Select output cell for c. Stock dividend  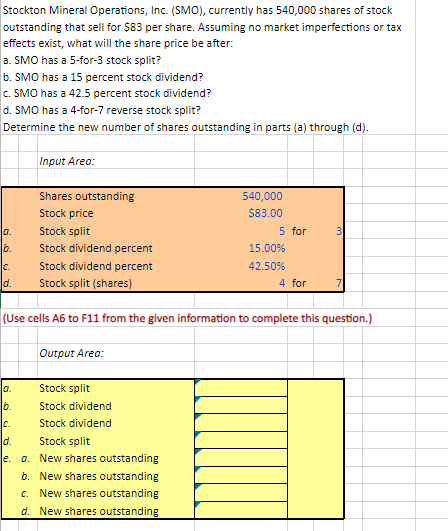pos(241,423)
